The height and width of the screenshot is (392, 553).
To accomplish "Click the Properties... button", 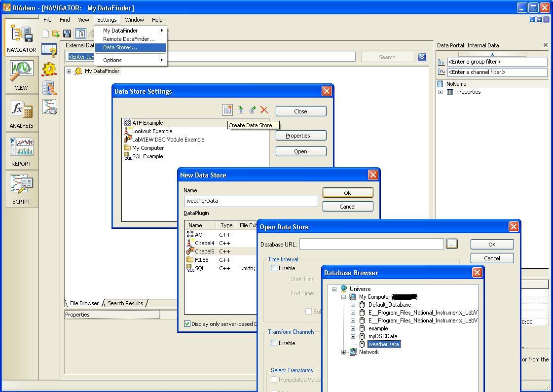I will 301,136.
